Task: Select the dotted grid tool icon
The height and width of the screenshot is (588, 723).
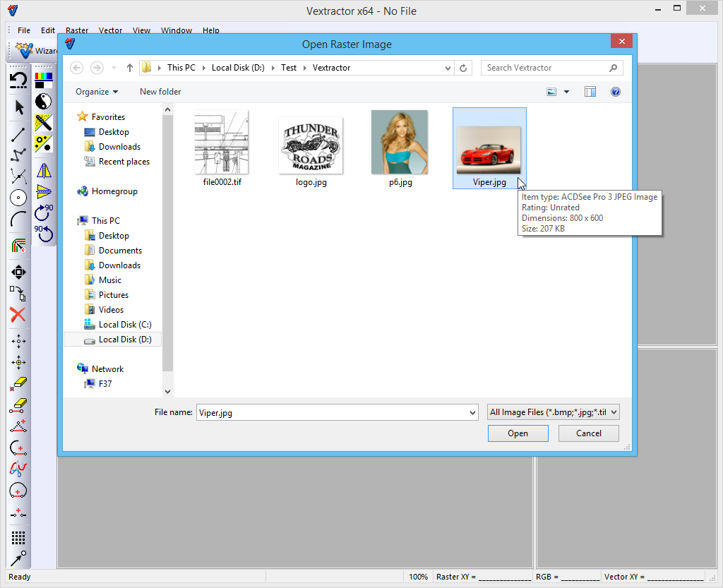Action: (19, 538)
